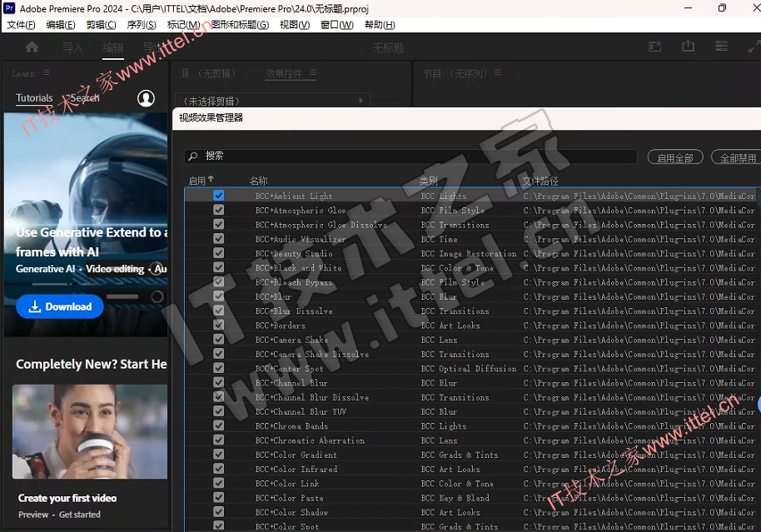Viewport: 761px width, 532px height.
Task: Click the quick export share icon
Action: coord(689,46)
